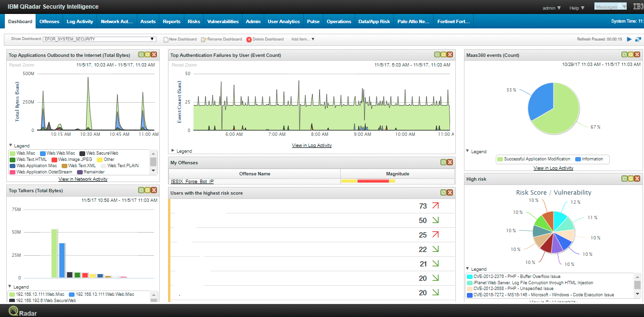Viewport: 644px width, 317px height.
Task: Click the High risk legend scrollbar
Action: 637,285
